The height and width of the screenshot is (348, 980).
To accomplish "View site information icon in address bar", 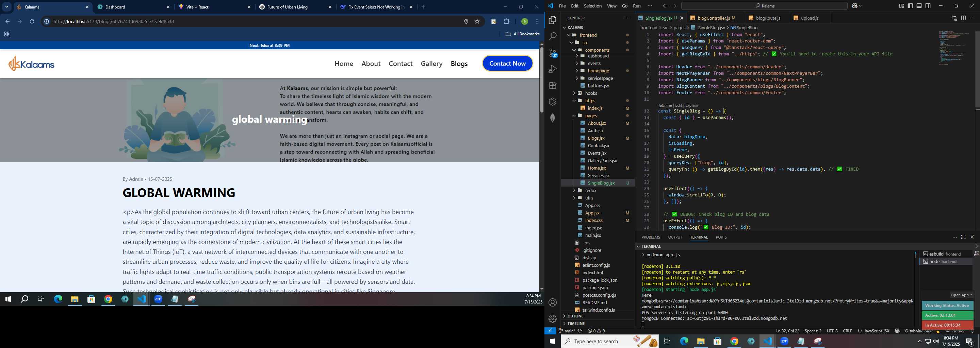I will click(46, 21).
